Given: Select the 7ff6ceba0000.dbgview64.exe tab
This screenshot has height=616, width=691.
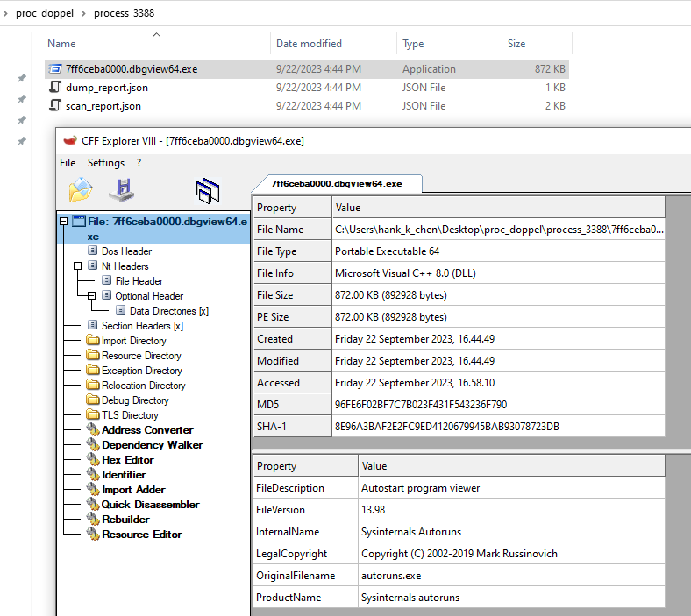Looking at the screenshot, I should (x=336, y=184).
